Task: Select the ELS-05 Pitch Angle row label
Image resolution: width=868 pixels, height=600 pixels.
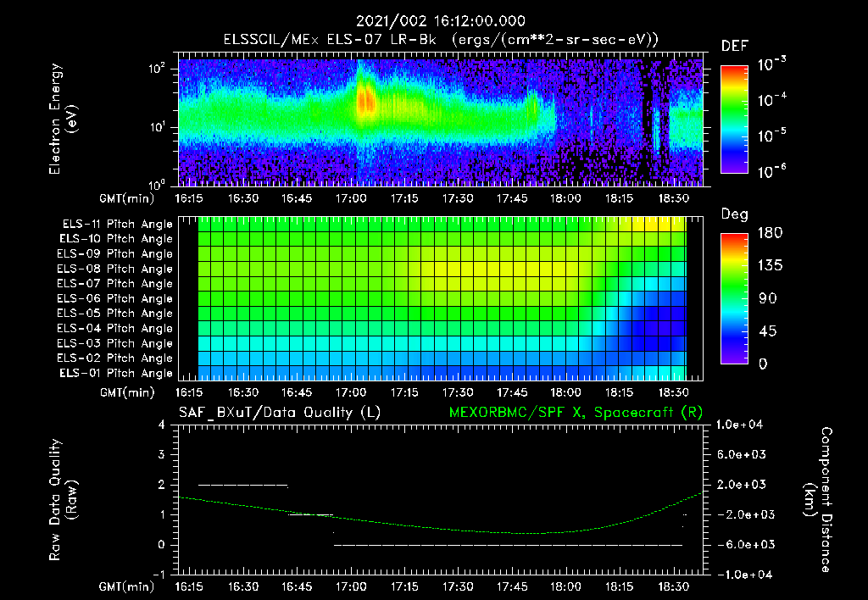Action: (115, 314)
